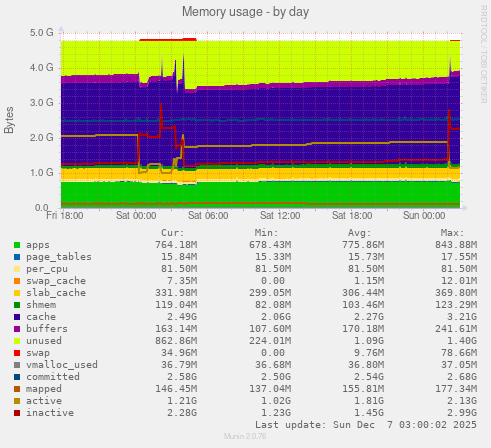The image size is (491, 448).
Task: Click the 'Bytes' vertical axis label
Action: coord(9,120)
